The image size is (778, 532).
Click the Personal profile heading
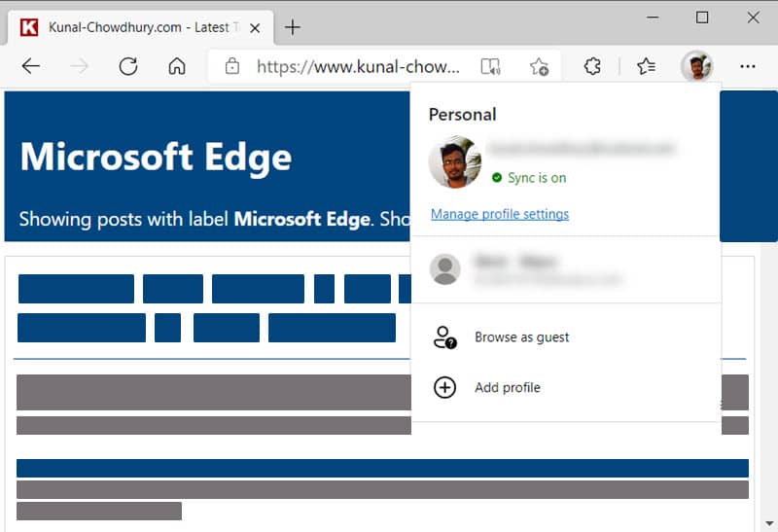[463, 115]
